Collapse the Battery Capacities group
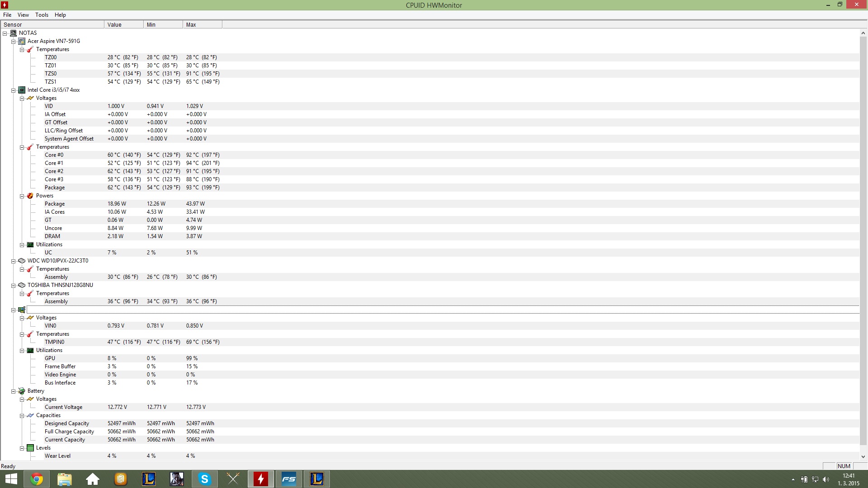 click(22, 416)
